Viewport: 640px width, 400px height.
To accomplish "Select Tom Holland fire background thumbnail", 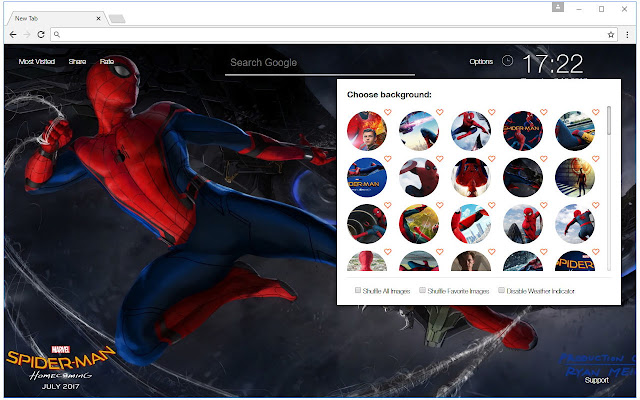I will [367, 131].
